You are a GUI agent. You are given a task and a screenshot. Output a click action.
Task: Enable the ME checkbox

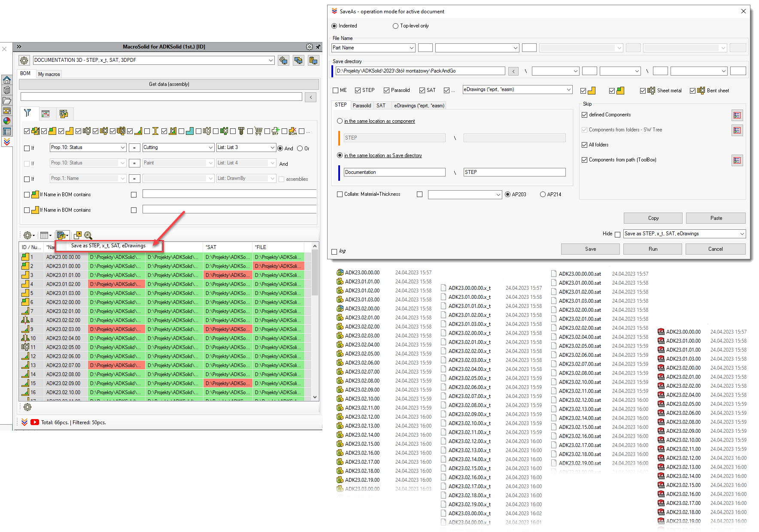(336, 91)
